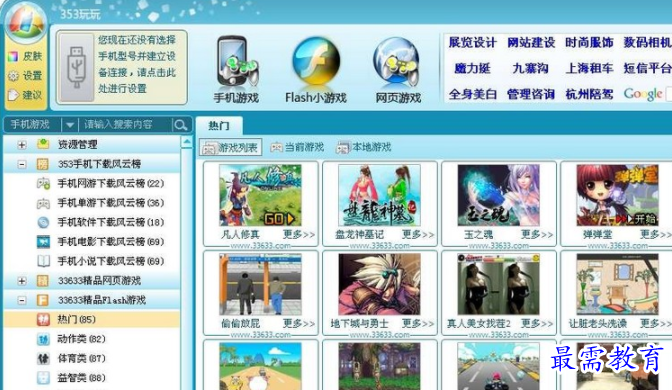Click the phone setup notice panel

click(122, 67)
